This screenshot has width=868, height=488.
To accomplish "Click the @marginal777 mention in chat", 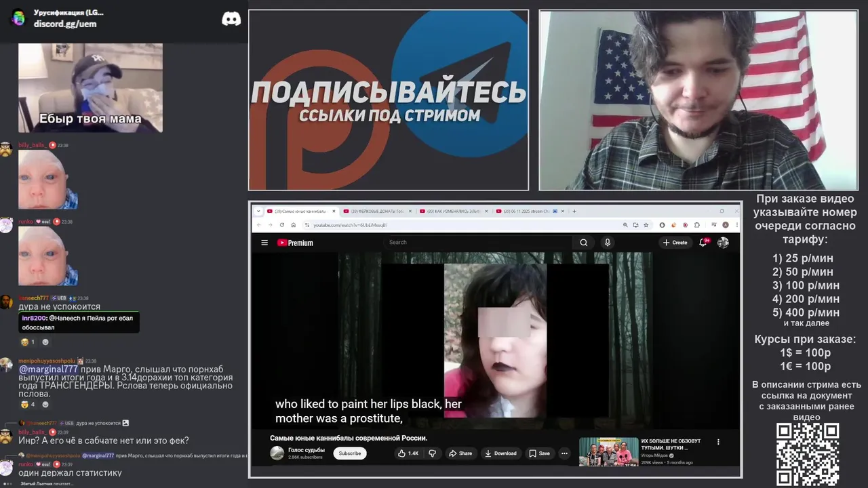I will 48,369.
